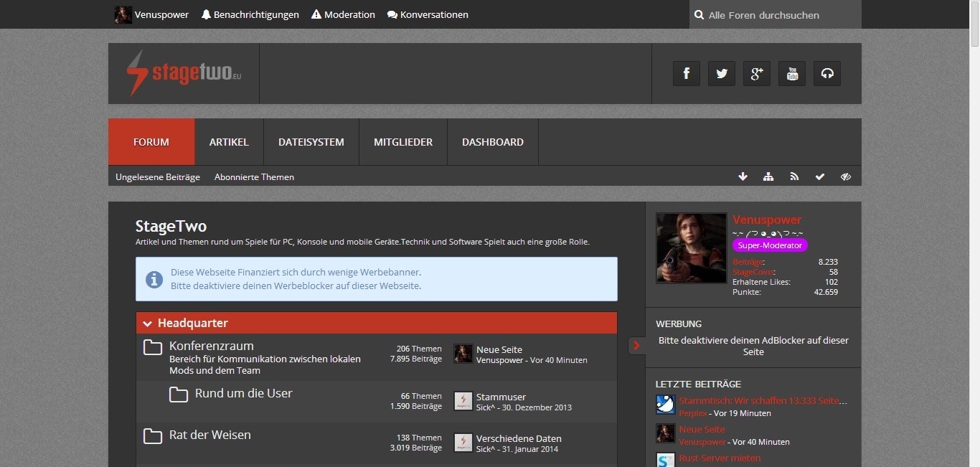Viewport: 980px width, 467px height.
Task: Open the Facebook social icon
Action: [x=687, y=73]
